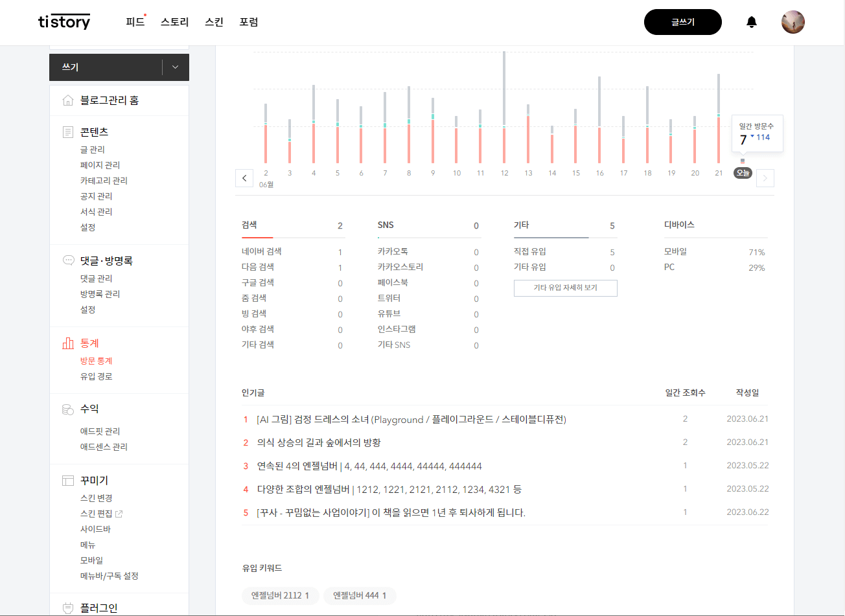Click the 기타 유입 자세히 보기 button
The height and width of the screenshot is (616, 845).
pos(565,288)
